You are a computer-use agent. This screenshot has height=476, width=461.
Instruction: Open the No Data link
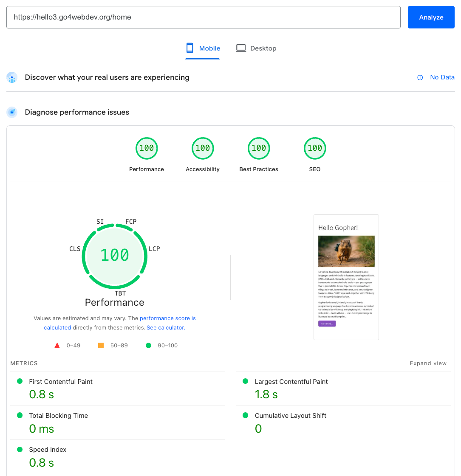(442, 77)
